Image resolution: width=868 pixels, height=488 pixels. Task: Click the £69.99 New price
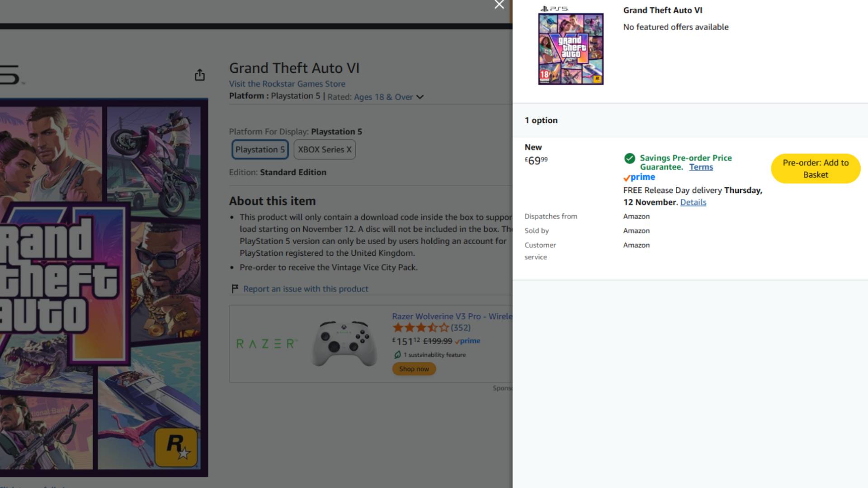click(x=536, y=160)
